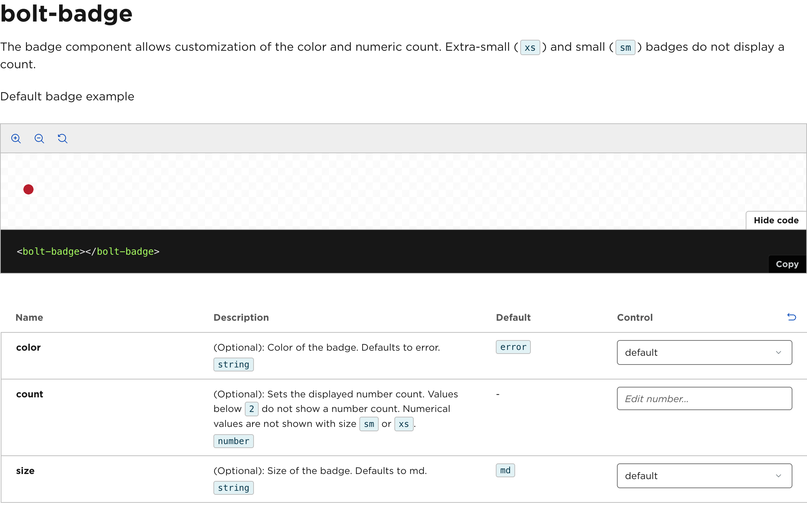The width and height of the screenshot is (807, 532).
Task: Click the red badge in the preview
Action: point(28,189)
